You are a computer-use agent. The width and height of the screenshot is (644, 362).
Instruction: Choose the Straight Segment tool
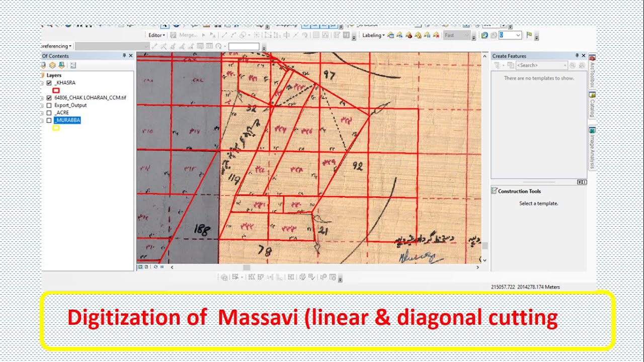tap(224, 35)
